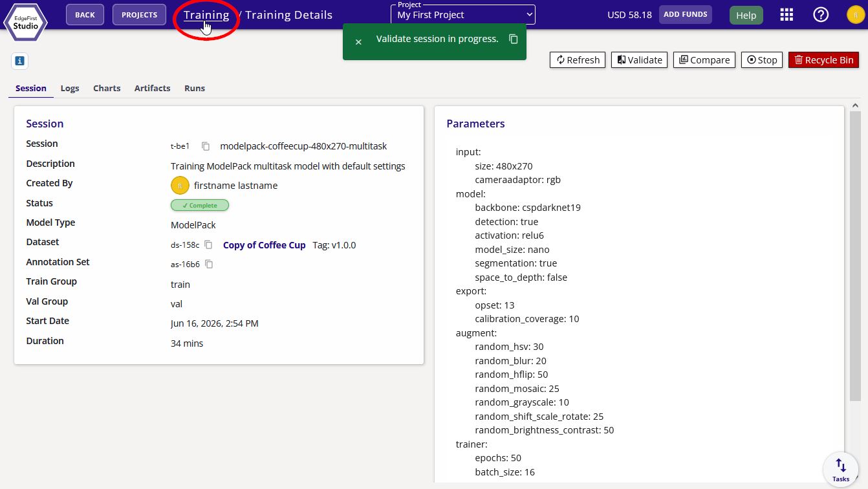Select the 'size: 480x270' parameter line

[504, 166]
